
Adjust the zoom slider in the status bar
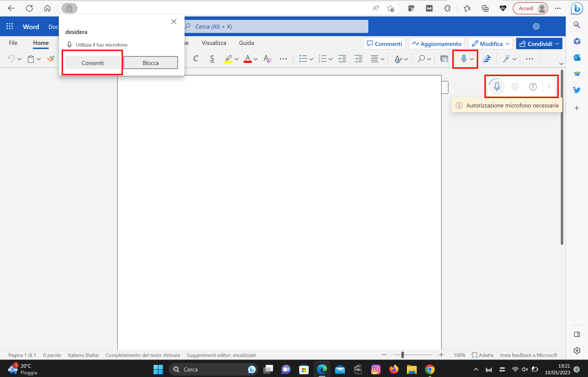click(x=402, y=355)
